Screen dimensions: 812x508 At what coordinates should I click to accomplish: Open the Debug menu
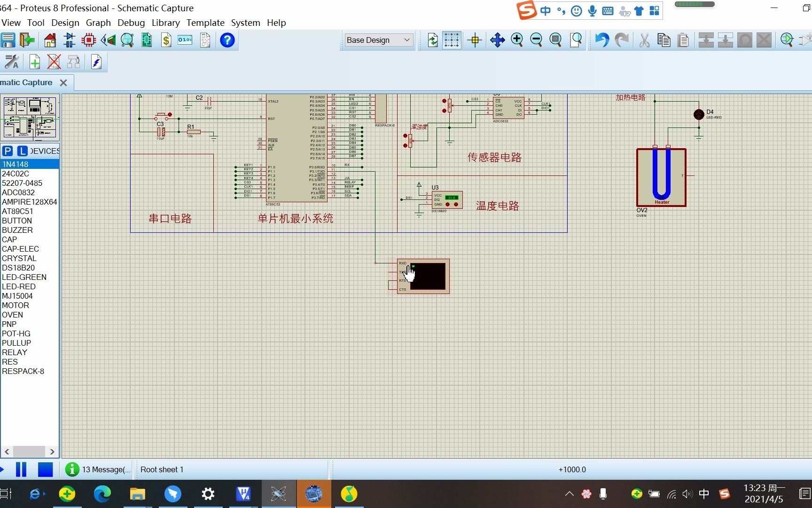[x=131, y=23]
